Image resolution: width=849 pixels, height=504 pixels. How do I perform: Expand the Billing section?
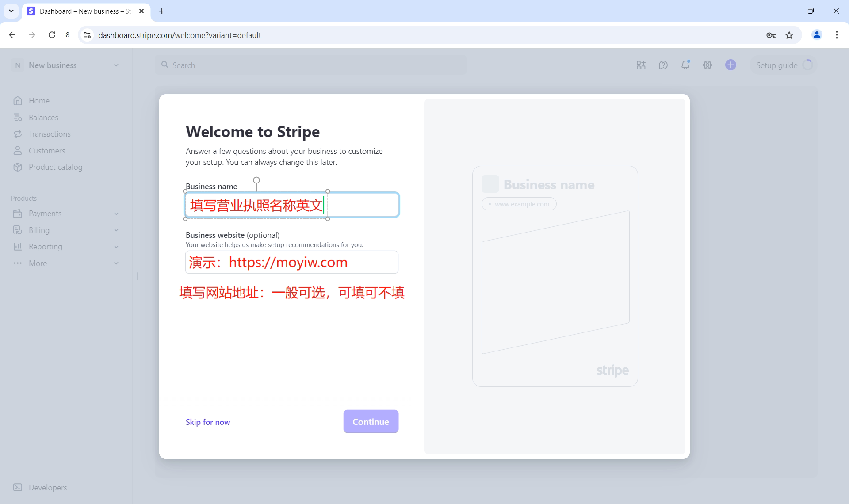(39, 230)
